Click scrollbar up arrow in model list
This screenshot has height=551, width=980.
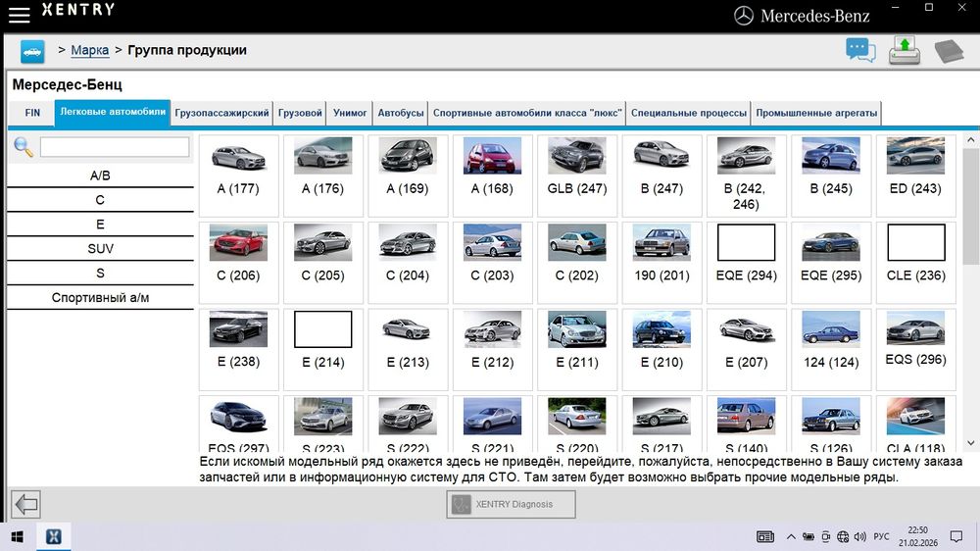point(970,141)
